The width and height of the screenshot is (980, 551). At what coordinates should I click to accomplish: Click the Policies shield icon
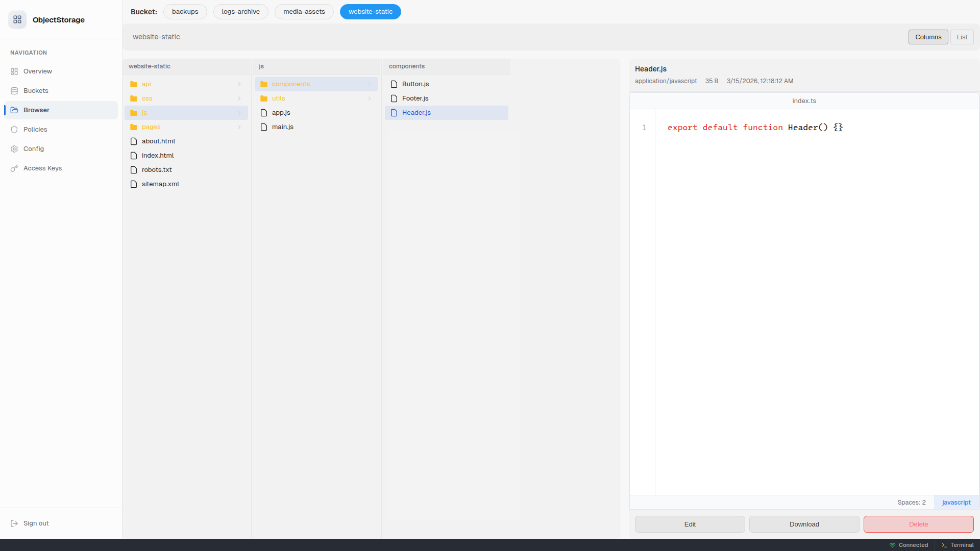click(14, 130)
